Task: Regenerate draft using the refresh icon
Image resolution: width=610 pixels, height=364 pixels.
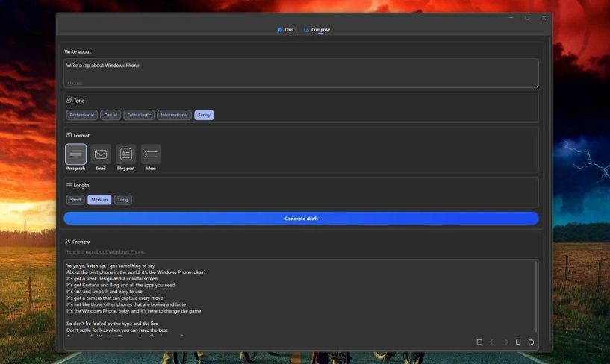Action: pos(531,342)
